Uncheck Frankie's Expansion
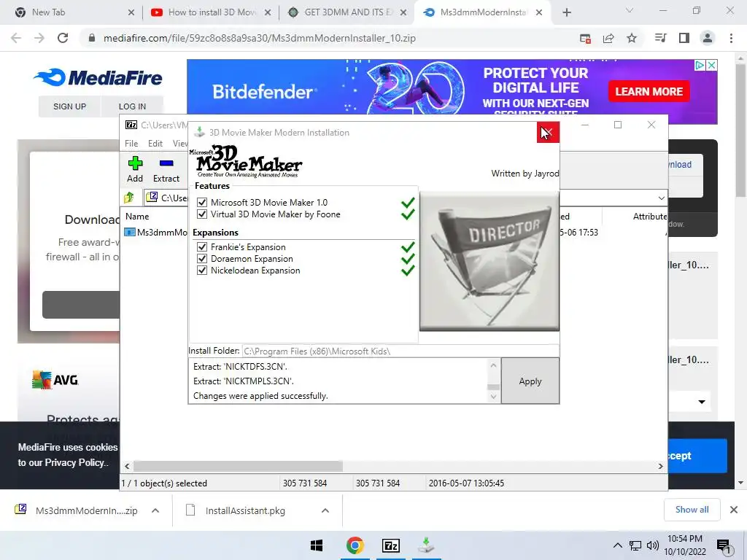The width and height of the screenshot is (747, 560). click(202, 247)
